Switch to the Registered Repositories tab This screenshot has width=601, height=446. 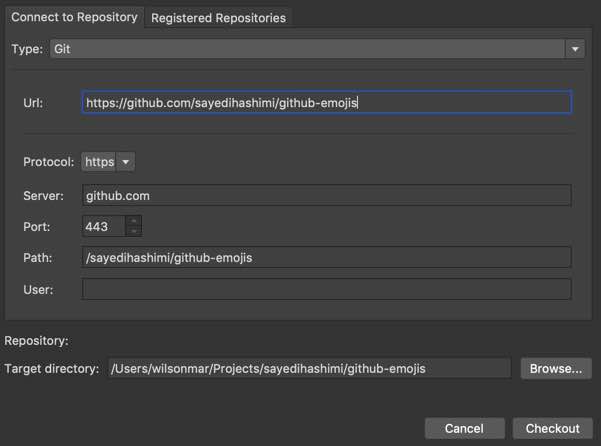coord(218,18)
